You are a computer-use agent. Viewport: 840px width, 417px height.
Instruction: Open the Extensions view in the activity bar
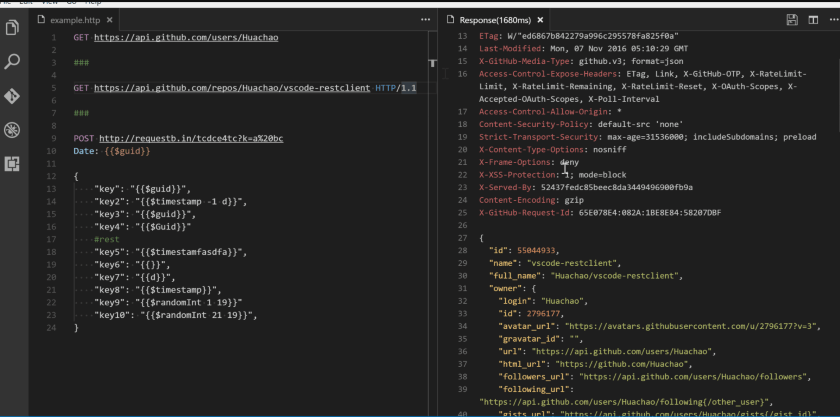tap(12, 164)
